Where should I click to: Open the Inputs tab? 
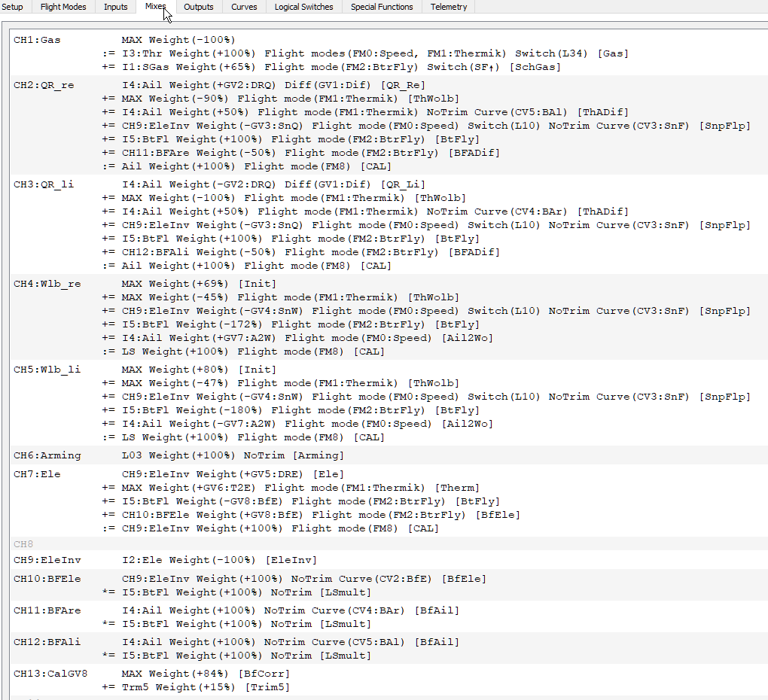(x=116, y=7)
